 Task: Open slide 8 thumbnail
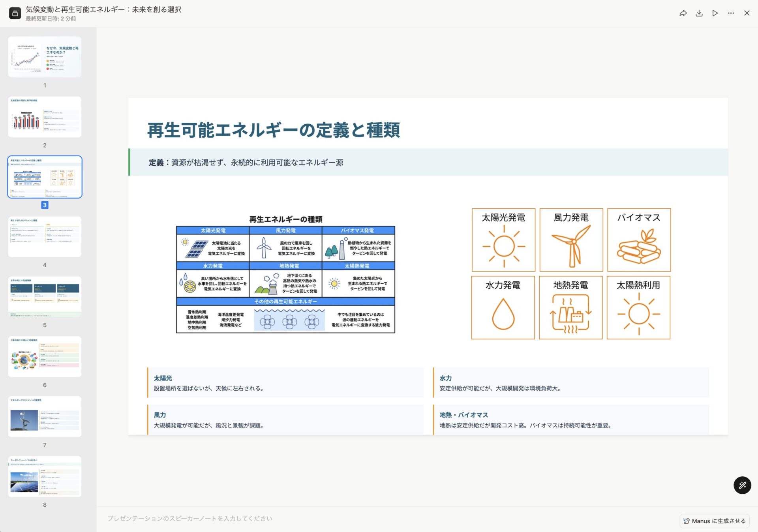[44, 476]
